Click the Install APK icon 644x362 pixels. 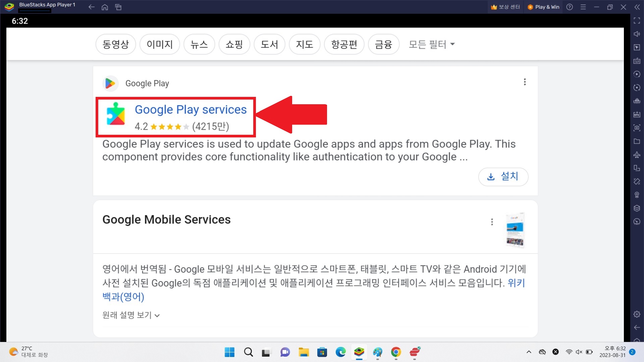point(637,115)
